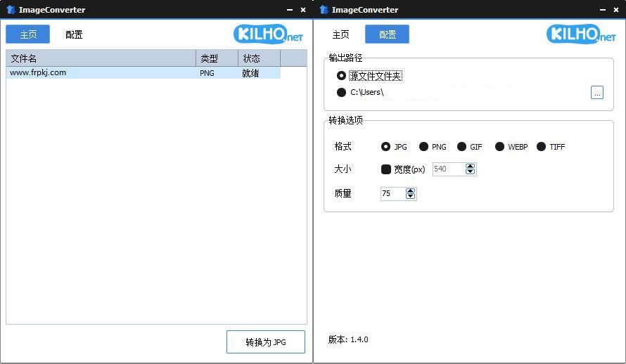Click the 状态 column header
Screen dimensions: 626x364
[259, 58]
